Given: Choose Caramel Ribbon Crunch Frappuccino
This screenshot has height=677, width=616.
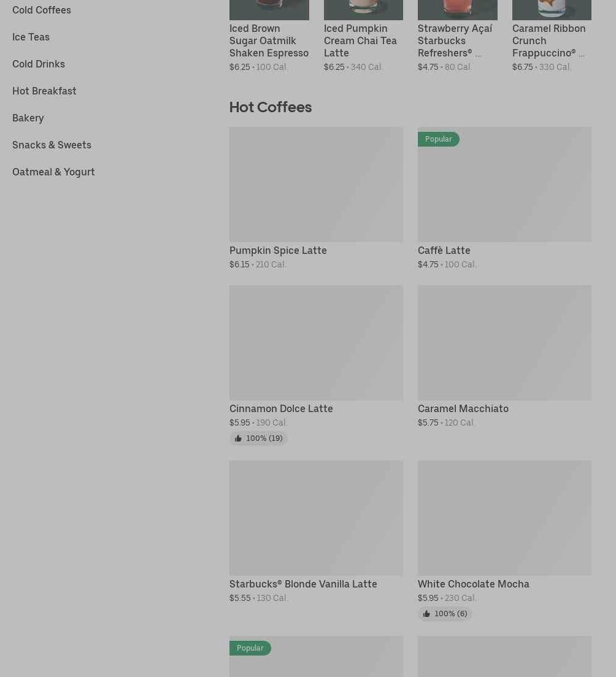Looking at the screenshot, I should pos(549,40).
